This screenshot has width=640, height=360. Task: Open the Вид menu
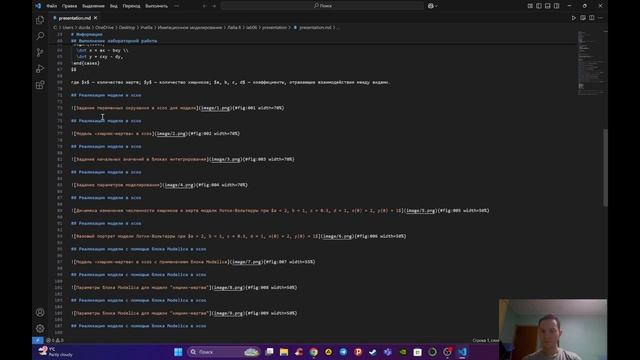pyautogui.click(x=113, y=6)
